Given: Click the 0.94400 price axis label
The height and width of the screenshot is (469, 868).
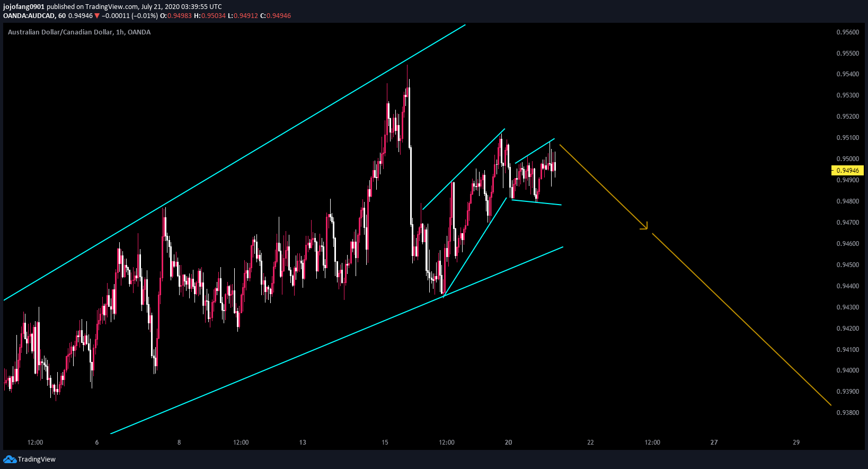Looking at the screenshot, I should (847, 286).
